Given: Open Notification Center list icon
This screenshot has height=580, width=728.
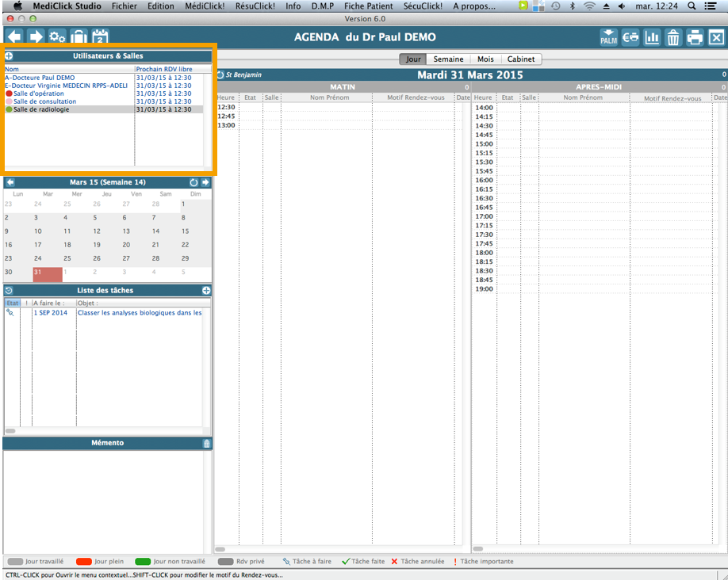Looking at the screenshot, I should pos(710,6).
